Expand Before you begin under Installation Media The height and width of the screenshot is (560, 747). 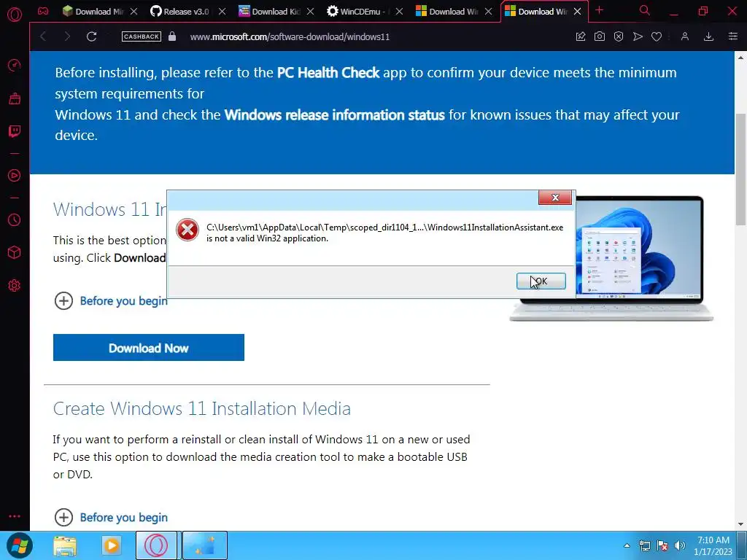click(x=111, y=517)
